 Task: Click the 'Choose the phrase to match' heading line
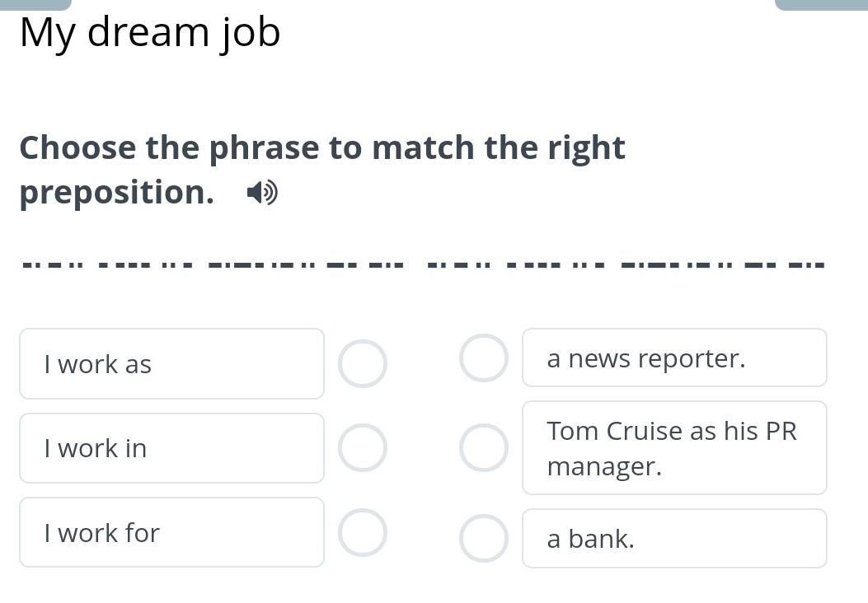[322, 148]
